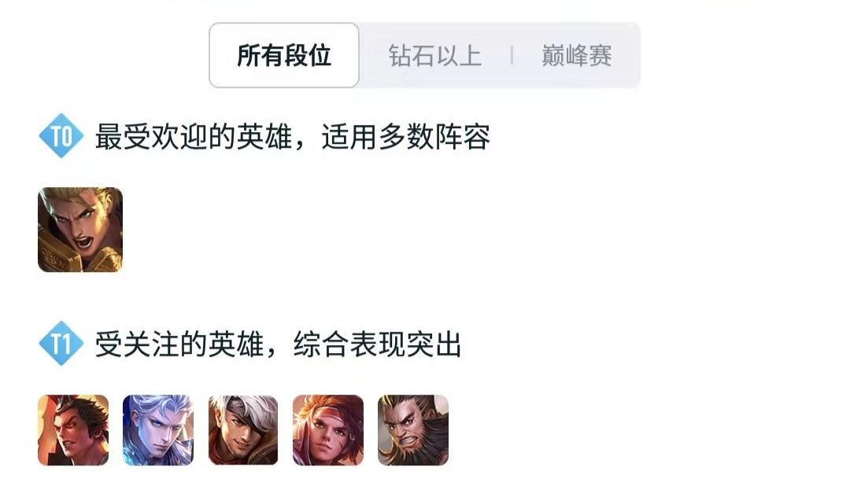Show peak tournament hero rankings
This screenshot has height=504, width=850.
577,56
